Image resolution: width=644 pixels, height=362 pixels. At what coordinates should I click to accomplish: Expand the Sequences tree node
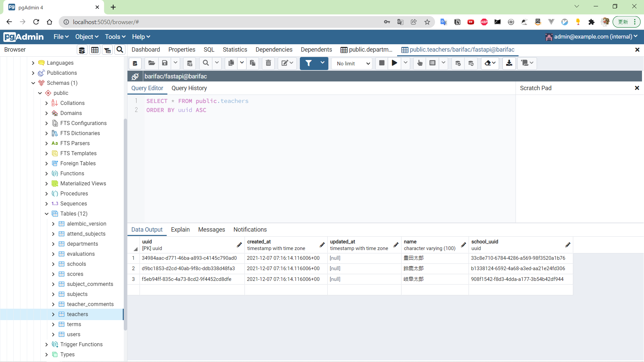click(46, 204)
